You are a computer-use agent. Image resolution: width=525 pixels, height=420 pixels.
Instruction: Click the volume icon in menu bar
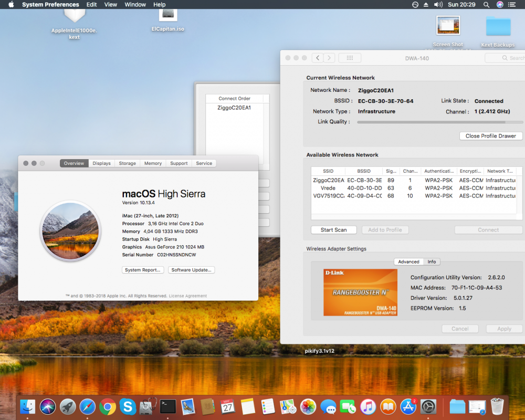pyautogui.click(x=438, y=4)
